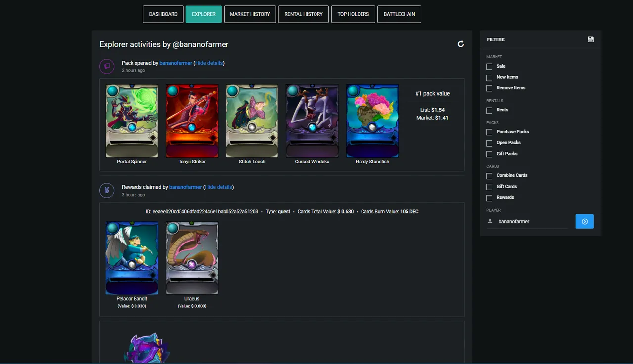Click the purple chest image below rewards
The height and width of the screenshot is (364, 633).
coord(146,349)
